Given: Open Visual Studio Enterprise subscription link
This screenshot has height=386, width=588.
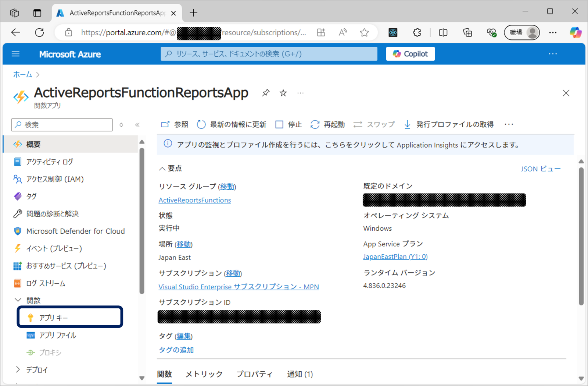Looking at the screenshot, I should pos(239,287).
